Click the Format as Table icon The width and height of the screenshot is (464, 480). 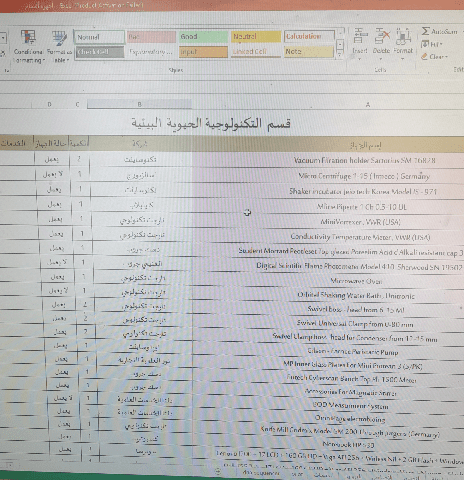[60, 38]
